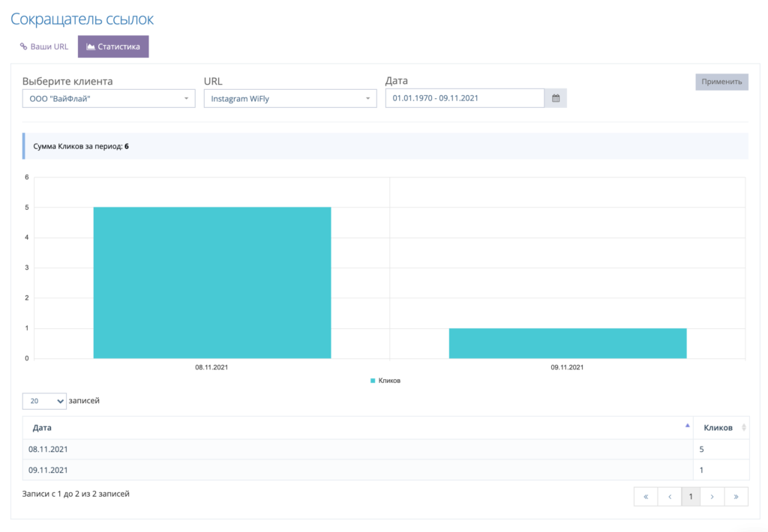Open the calendar date picker icon
Viewport: 768px width, 532px height.
click(x=556, y=98)
